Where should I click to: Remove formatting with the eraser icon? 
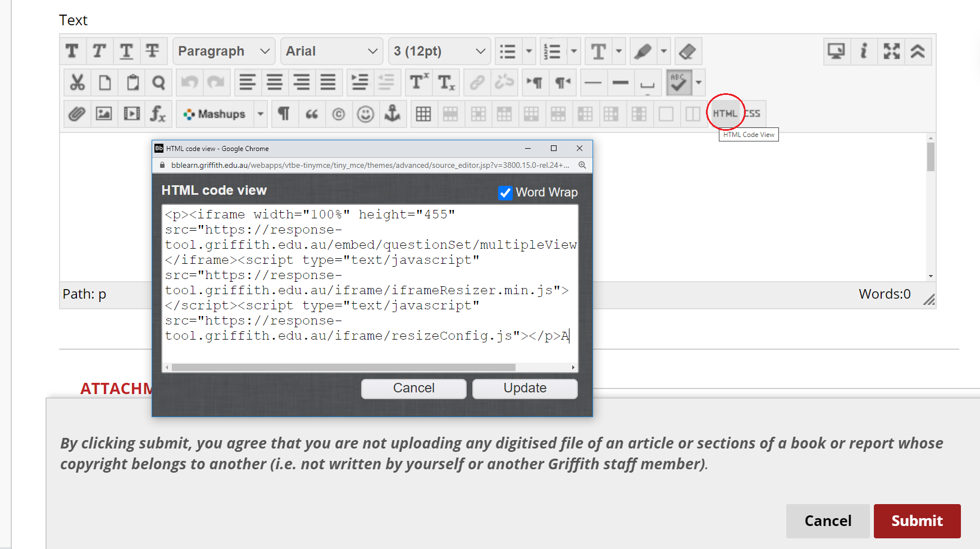coord(688,52)
